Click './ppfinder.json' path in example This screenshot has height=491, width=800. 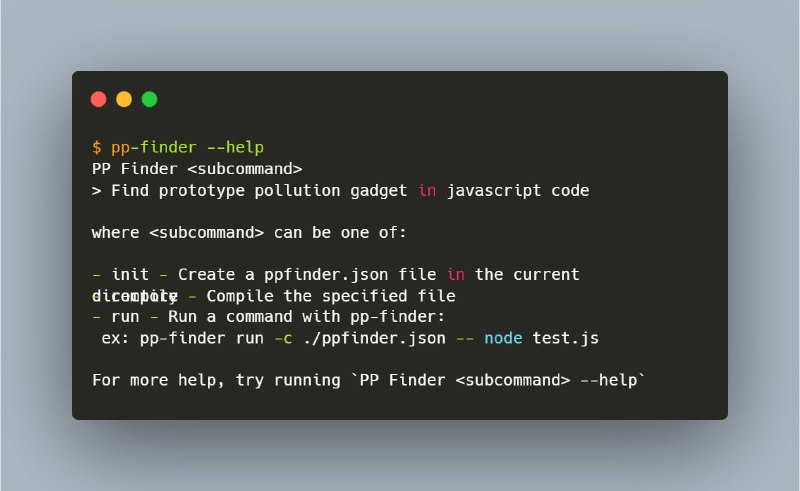click(374, 338)
